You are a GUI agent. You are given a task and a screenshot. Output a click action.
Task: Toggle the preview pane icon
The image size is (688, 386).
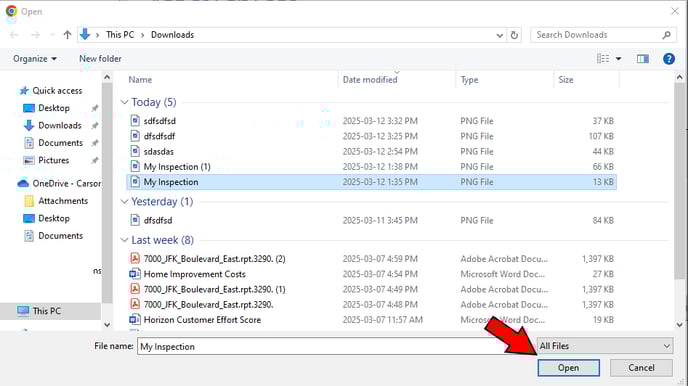(x=643, y=58)
